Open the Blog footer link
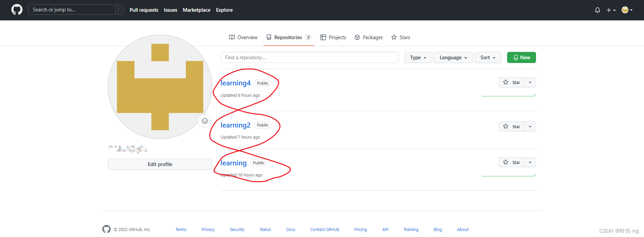This screenshot has height=237, width=644. (438, 230)
